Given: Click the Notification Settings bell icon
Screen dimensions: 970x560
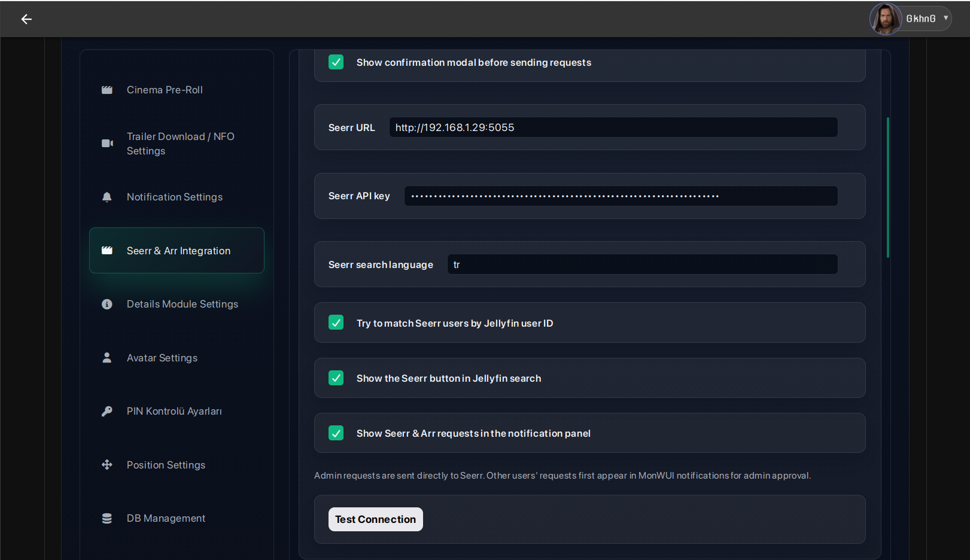Looking at the screenshot, I should coord(107,197).
